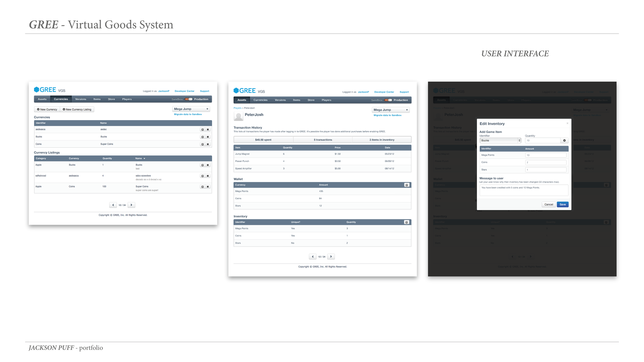Click the PeterJosh avatar thumbnail
Screen dimensions: 644x362
point(239,117)
